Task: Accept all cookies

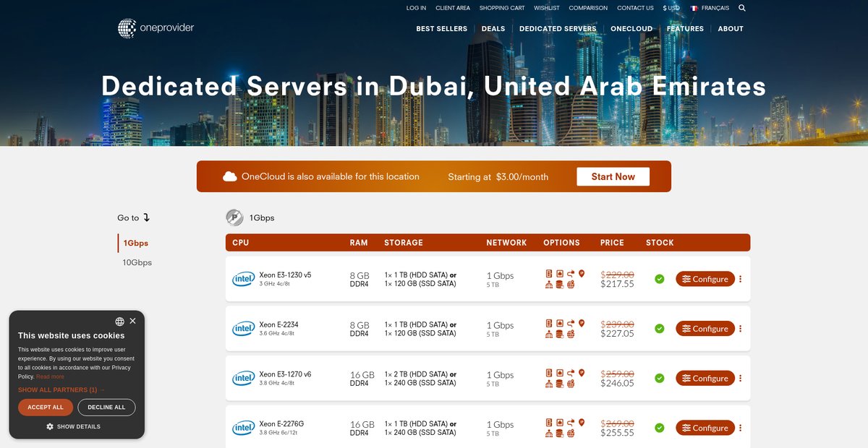Action: click(46, 407)
